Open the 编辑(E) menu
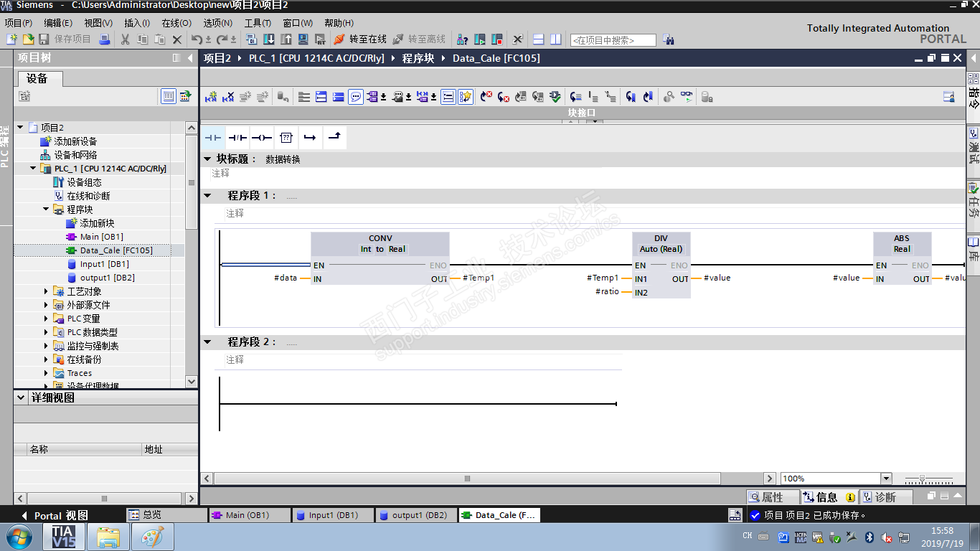The image size is (980, 551). (x=58, y=23)
